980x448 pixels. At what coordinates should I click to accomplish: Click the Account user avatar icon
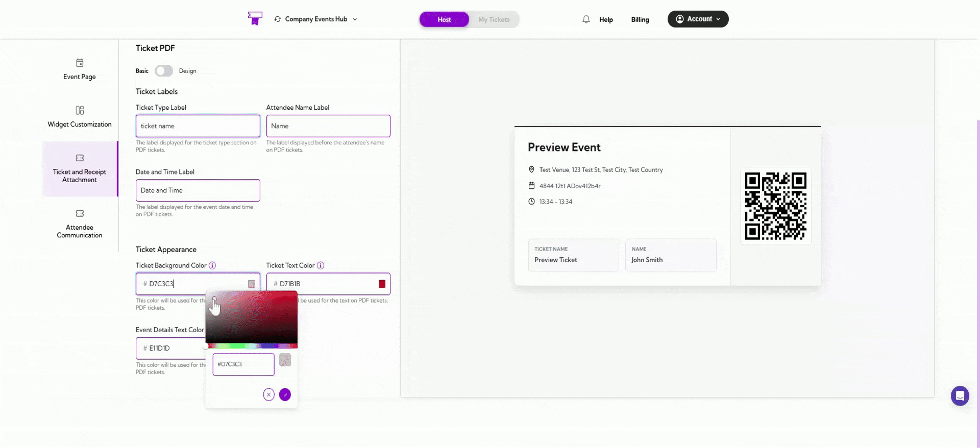[680, 19]
